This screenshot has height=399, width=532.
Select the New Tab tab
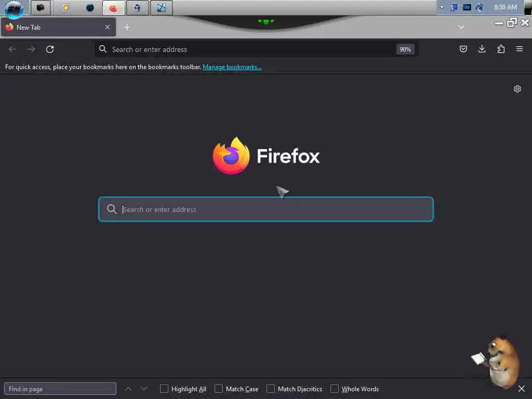[x=58, y=27]
